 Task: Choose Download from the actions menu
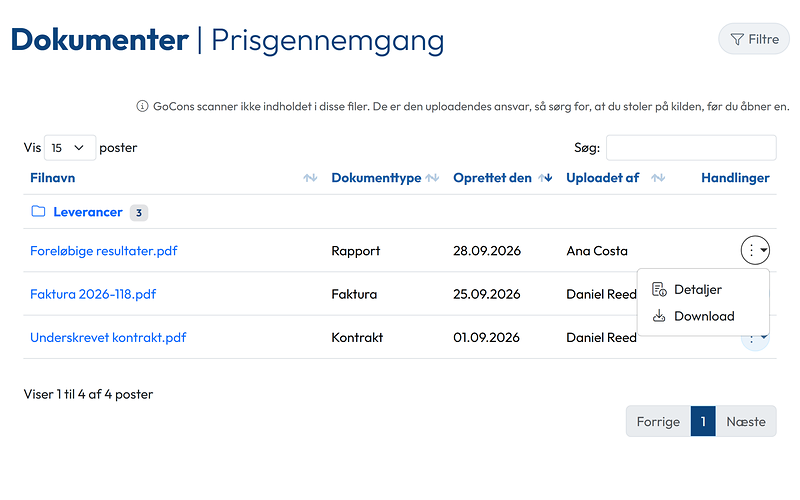703,316
